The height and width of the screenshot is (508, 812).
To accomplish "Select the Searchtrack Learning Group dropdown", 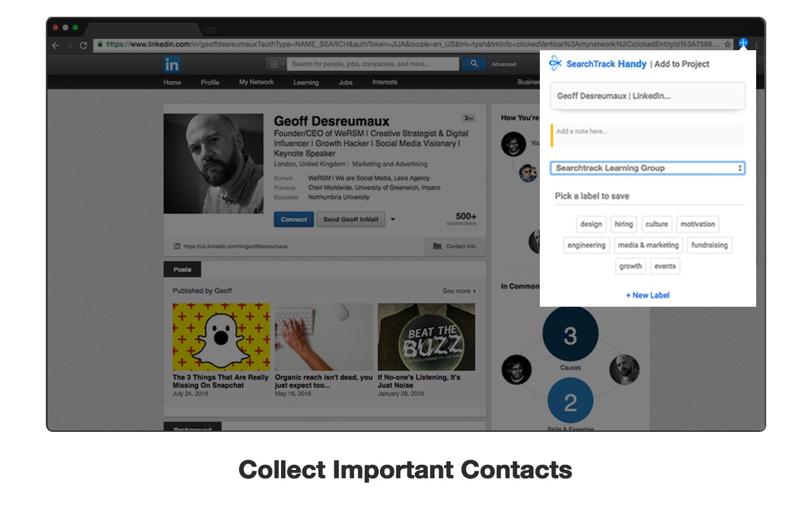I will pyautogui.click(x=647, y=168).
